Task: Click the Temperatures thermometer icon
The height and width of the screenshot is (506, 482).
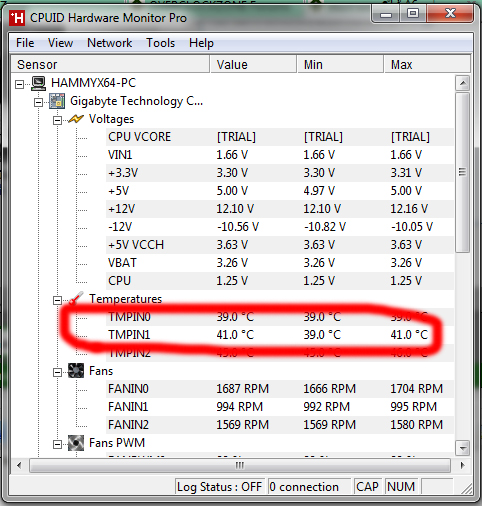Action: click(x=76, y=298)
